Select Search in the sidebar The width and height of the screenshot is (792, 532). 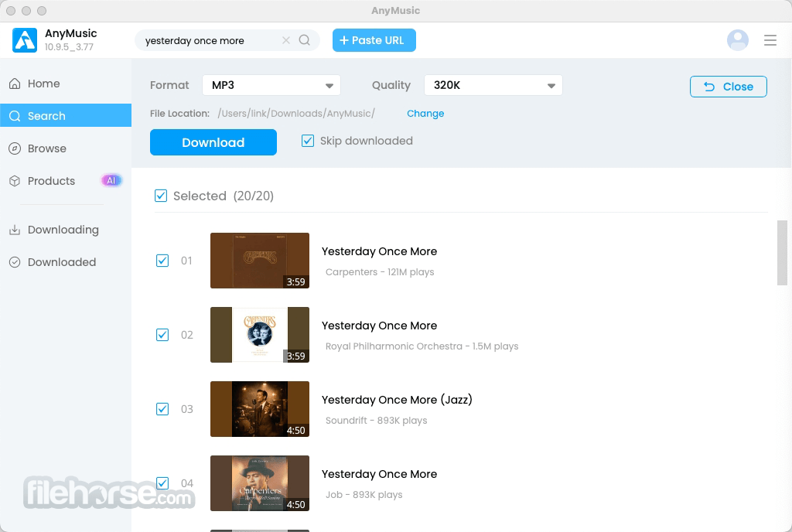click(x=66, y=115)
